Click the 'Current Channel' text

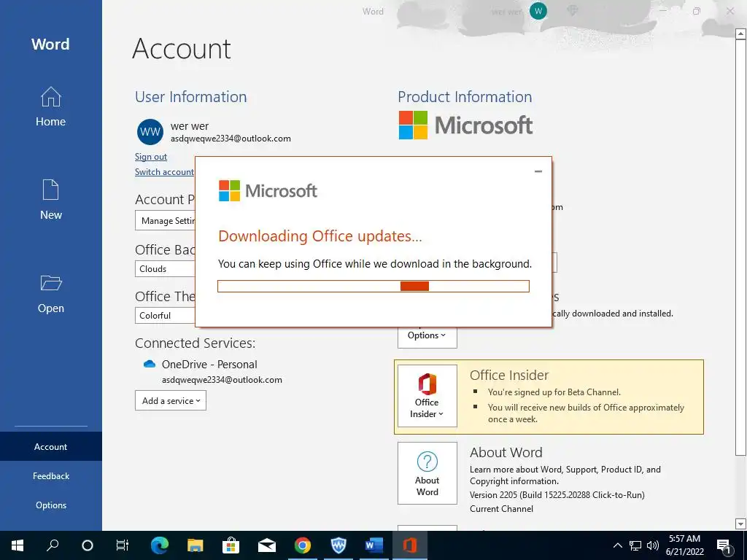click(501, 508)
